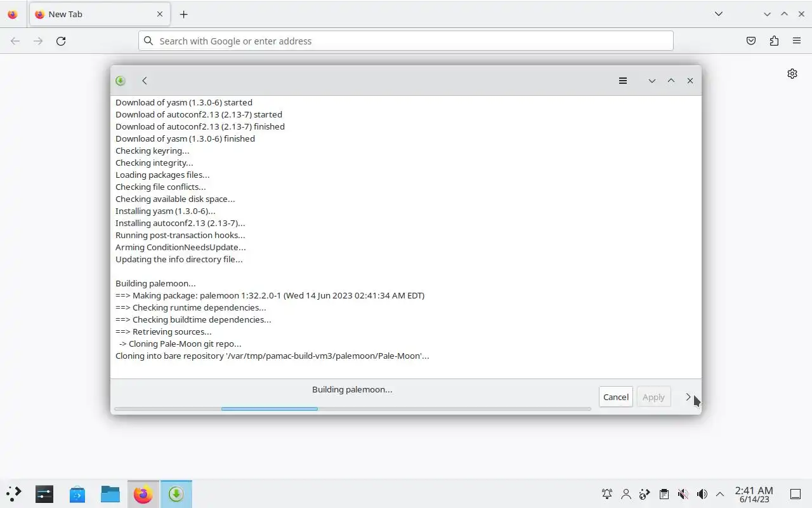
Task: Click the Pamac back arrow button
Action: coord(145,81)
